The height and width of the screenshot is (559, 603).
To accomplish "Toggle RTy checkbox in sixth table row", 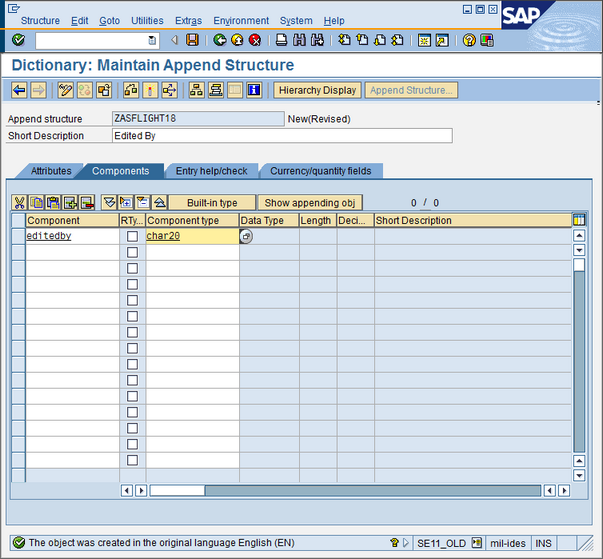I will click(x=132, y=316).
